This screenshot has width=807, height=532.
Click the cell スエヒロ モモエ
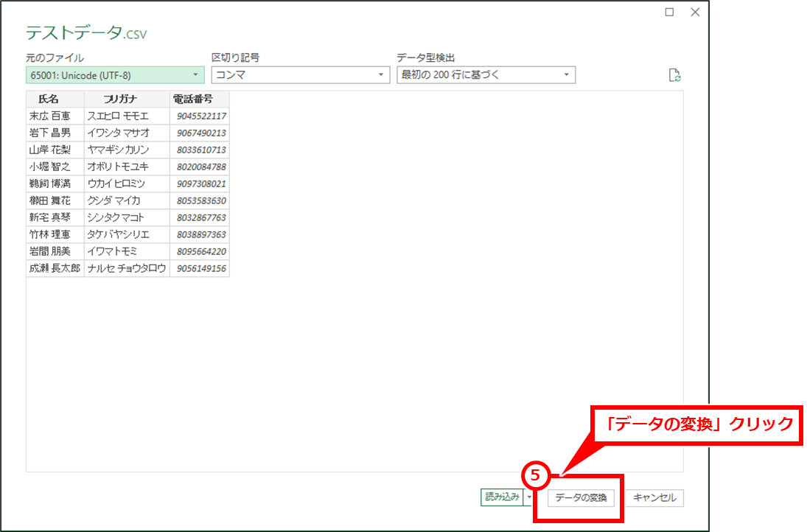[127, 116]
